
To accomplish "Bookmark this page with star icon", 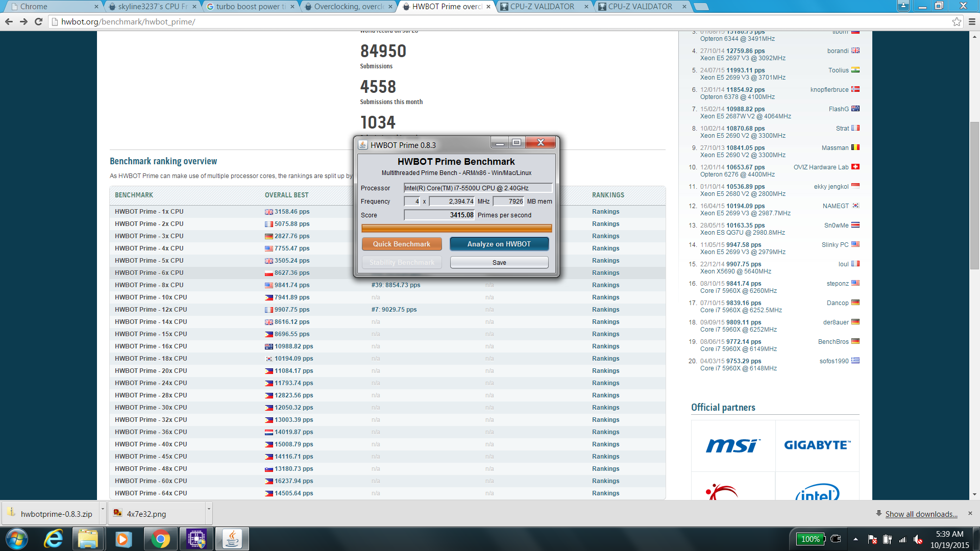I will 957,21.
